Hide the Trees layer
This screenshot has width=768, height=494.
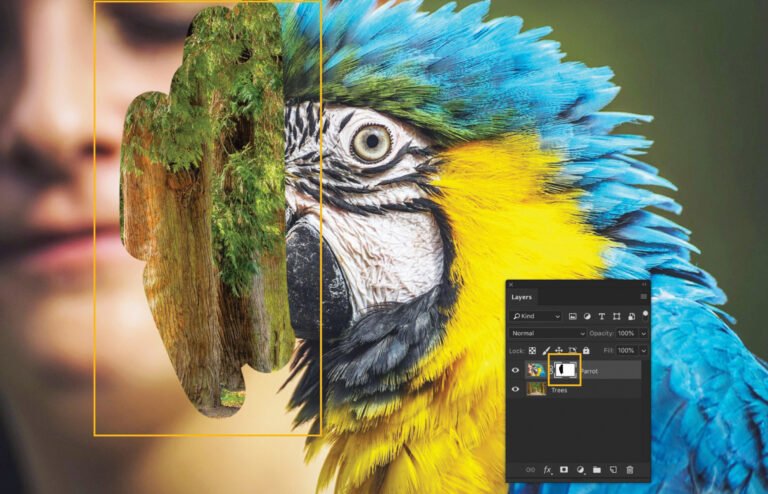coord(517,389)
